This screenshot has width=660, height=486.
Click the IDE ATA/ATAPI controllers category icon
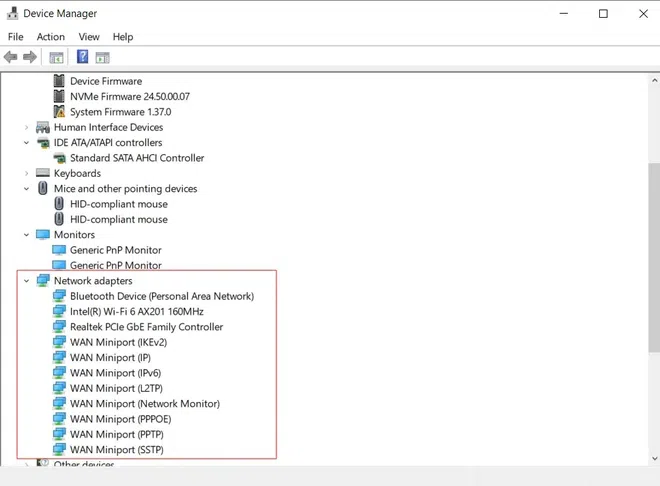coord(43,143)
